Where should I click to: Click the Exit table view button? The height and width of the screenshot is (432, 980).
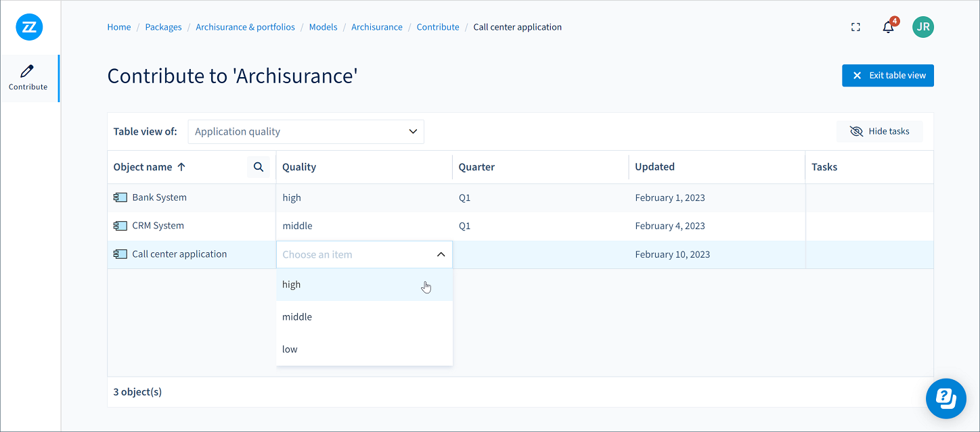coord(887,76)
